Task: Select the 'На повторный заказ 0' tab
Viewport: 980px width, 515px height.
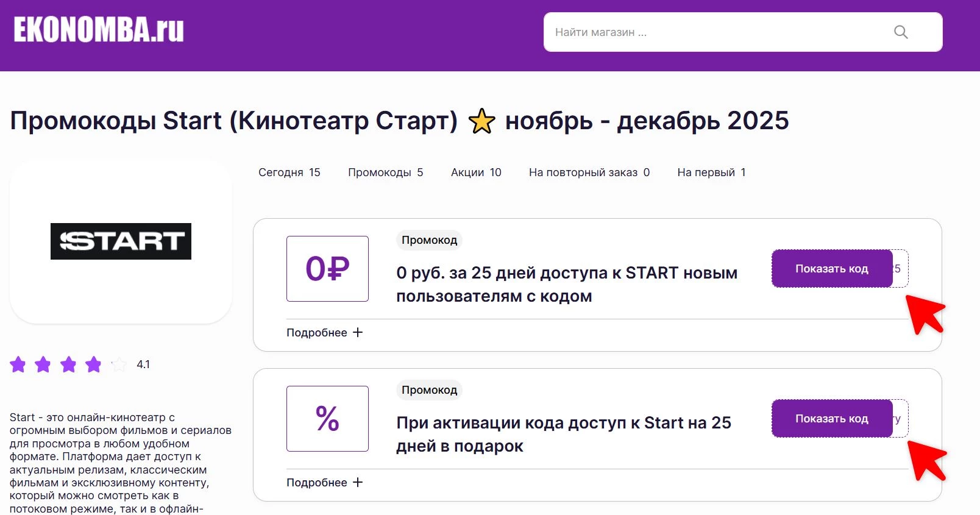Action: (589, 172)
